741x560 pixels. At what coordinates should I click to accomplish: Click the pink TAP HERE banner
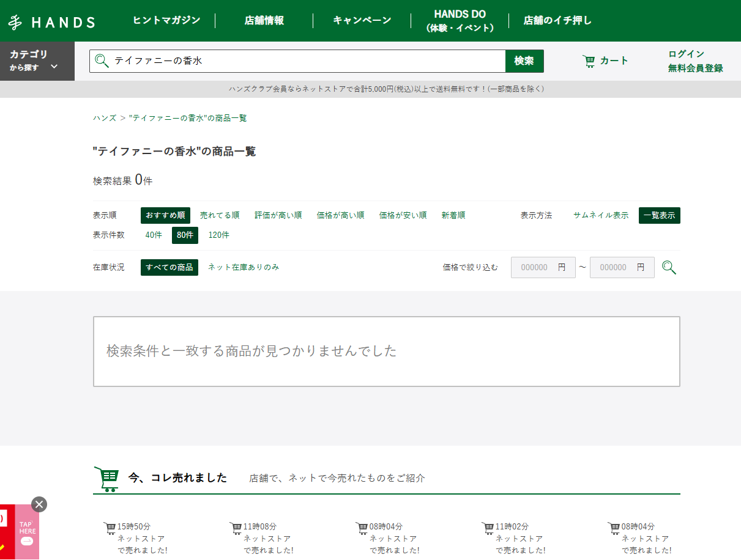click(27, 532)
